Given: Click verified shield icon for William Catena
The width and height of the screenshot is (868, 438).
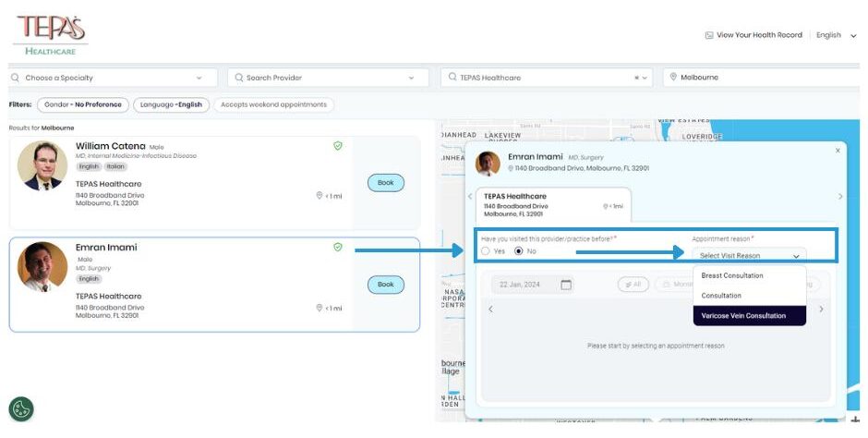Looking at the screenshot, I should tap(338, 146).
